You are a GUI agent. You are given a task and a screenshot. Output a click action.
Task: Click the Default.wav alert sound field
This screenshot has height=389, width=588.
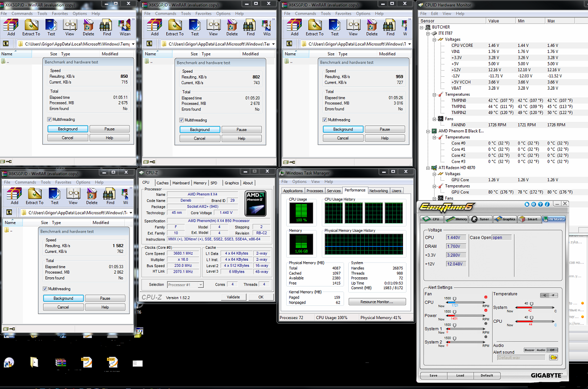pyautogui.click(x=521, y=357)
